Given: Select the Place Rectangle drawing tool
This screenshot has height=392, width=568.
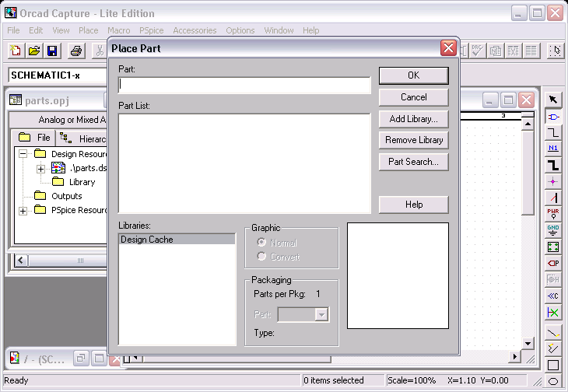Looking at the screenshot, I should (x=552, y=365).
